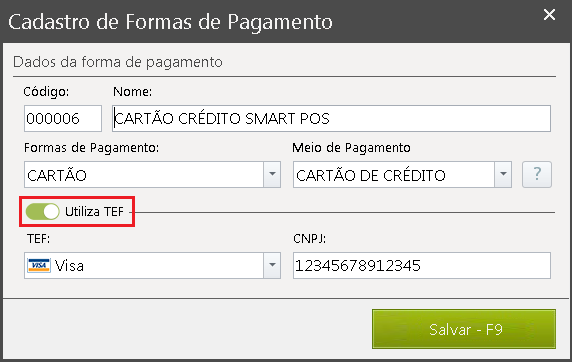The image size is (573, 362).
Task: Click the Dados da forma de pagamento header
Action: click(x=118, y=62)
